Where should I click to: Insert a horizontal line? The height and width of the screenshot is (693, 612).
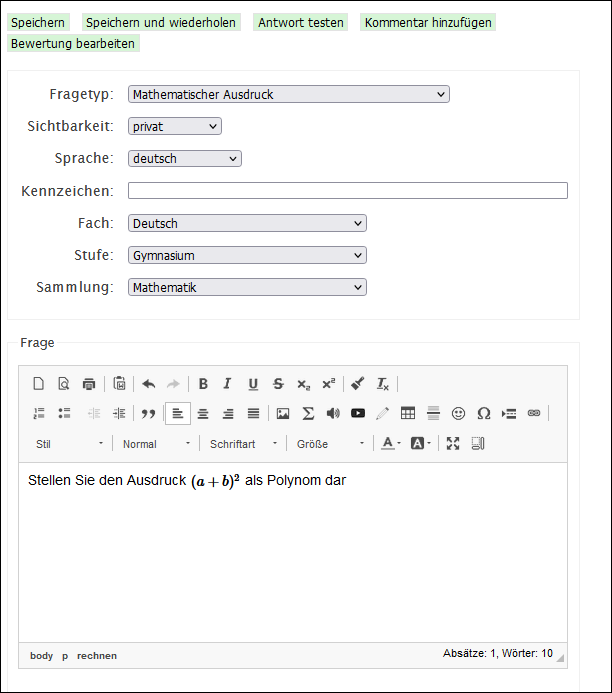tap(433, 413)
